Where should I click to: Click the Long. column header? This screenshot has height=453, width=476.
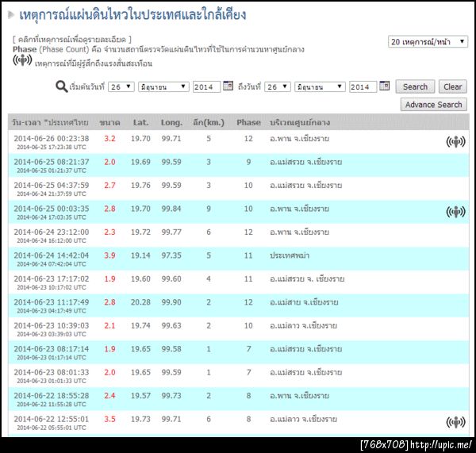click(x=171, y=122)
